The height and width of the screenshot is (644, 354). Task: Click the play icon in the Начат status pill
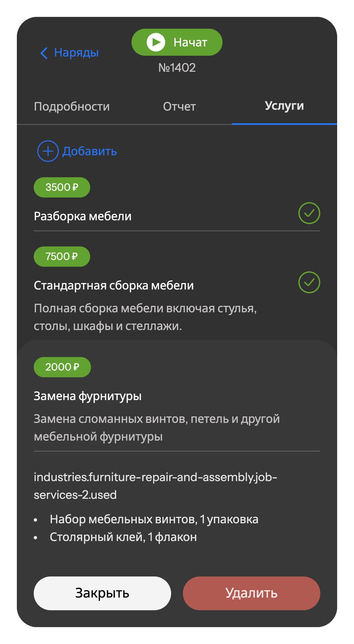tap(156, 42)
